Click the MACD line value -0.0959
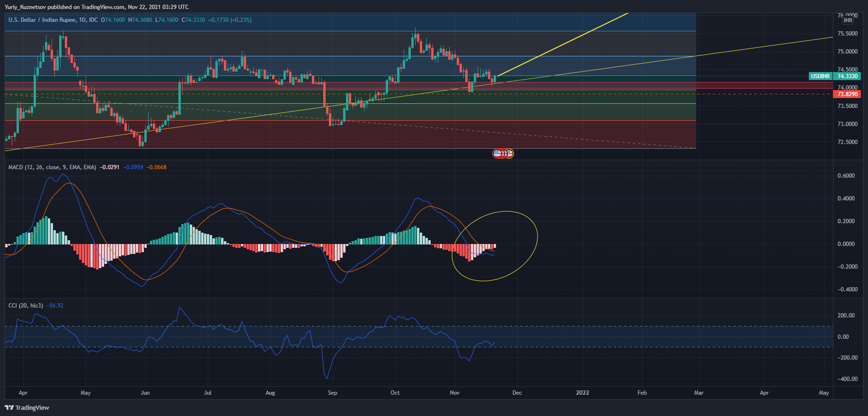 [x=133, y=167]
